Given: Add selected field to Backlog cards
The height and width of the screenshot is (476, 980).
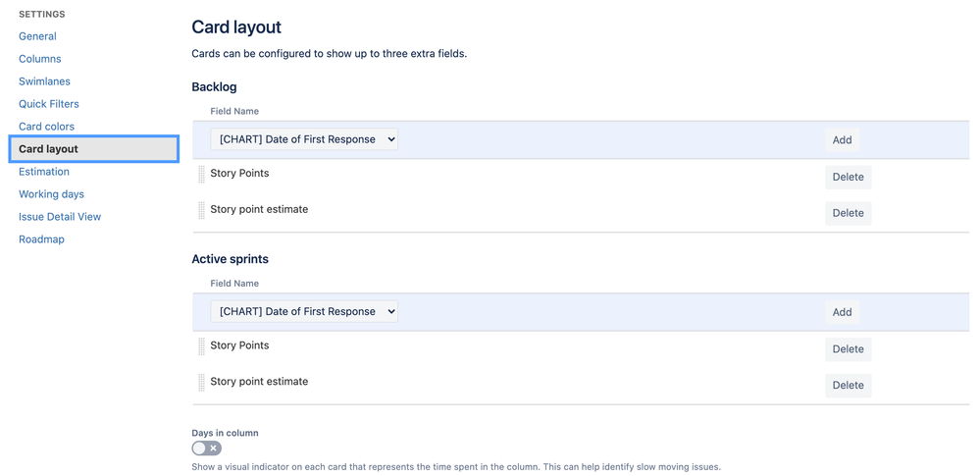Looking at the screenshot, I should click(x=842, y=140).
